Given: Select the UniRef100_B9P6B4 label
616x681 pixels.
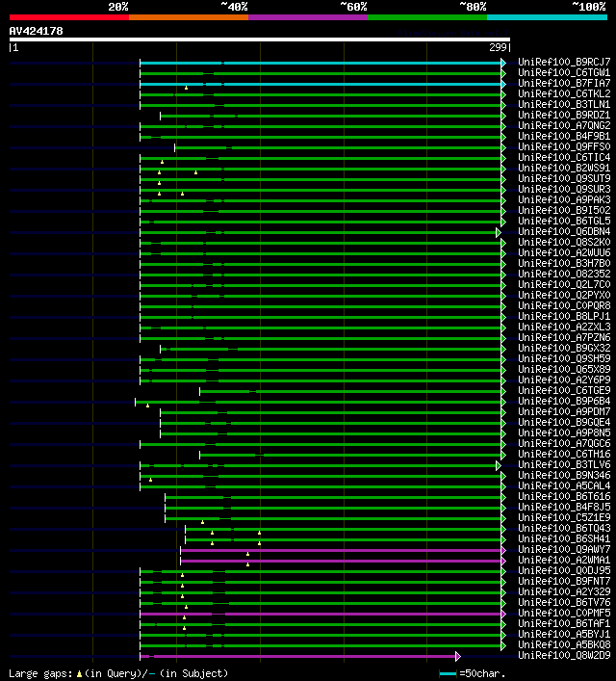Looking at the screenshot, I should pyautogui.click(x=564, y=401).
